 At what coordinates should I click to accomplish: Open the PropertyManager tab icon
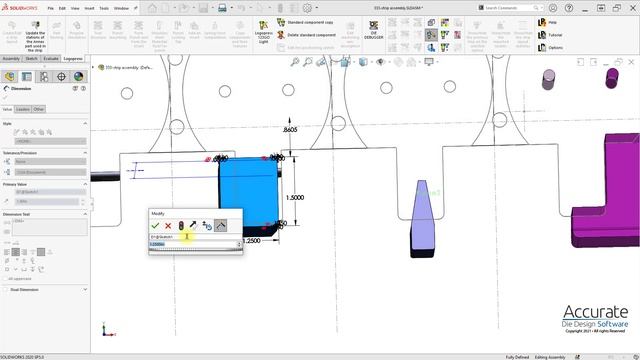pos(27,76)
